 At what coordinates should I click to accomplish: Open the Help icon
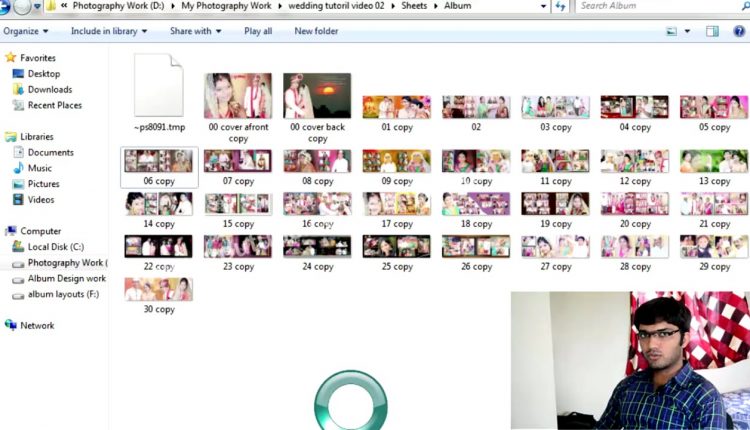(x=739, y=32)
